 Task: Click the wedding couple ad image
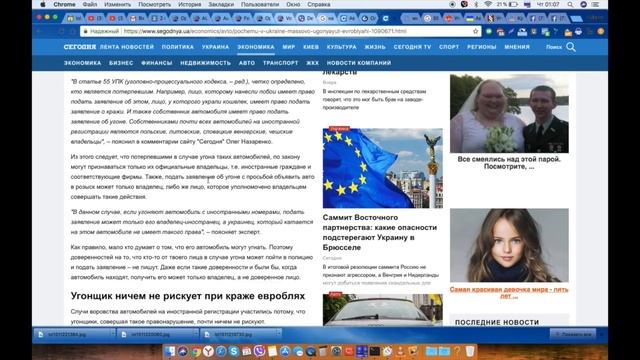509,113
